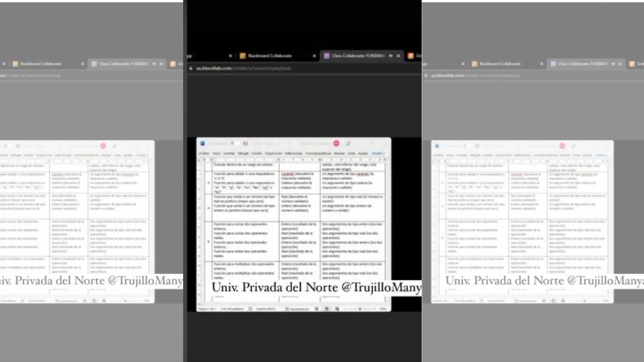Open the Insertar ribbon tab

229,153
